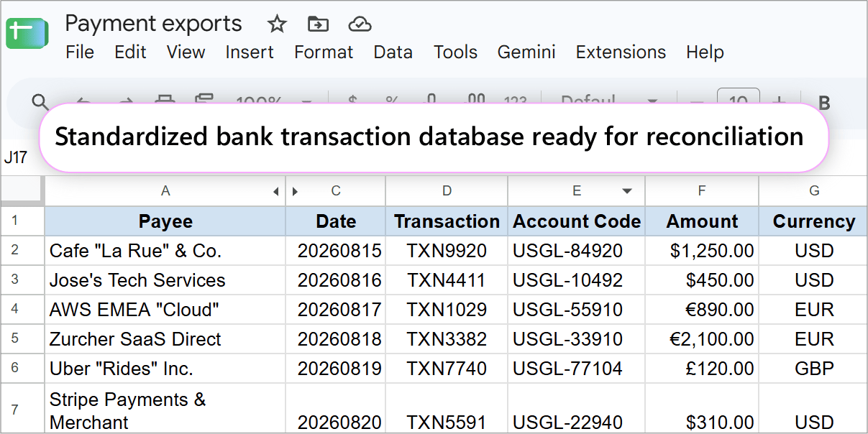Select cell Jose's Tech Services
The image size is (868, 434).
click(x=165, y=280)
